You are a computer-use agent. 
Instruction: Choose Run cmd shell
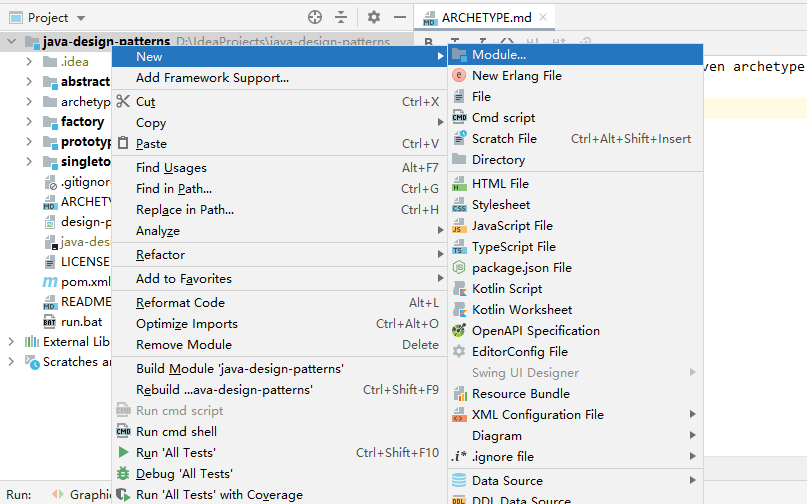tap(279, 431)
